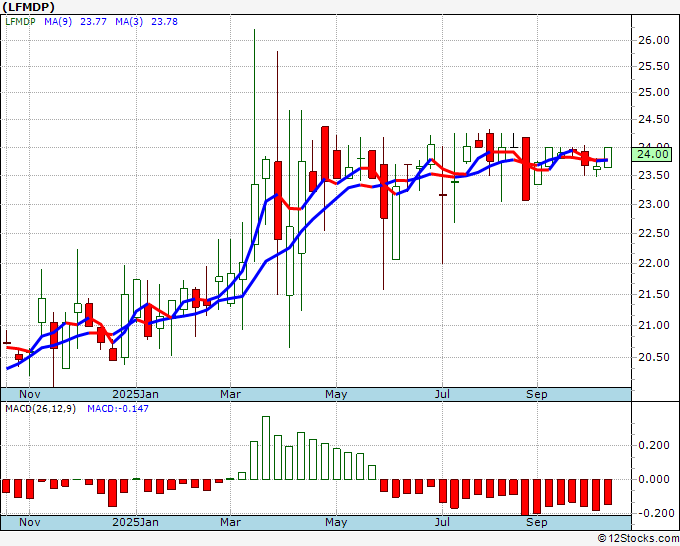Click Nov on the MACD date axis
680x546 pixels.
29,522
